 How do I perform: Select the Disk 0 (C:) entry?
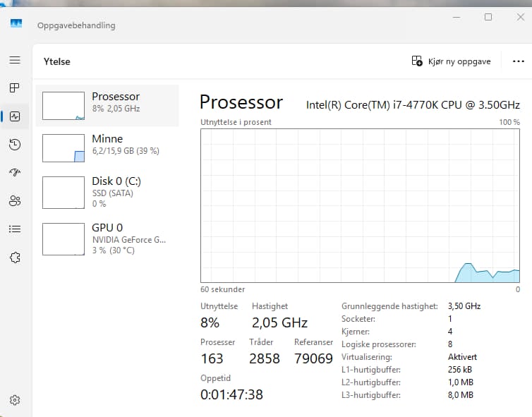[107, 193]
